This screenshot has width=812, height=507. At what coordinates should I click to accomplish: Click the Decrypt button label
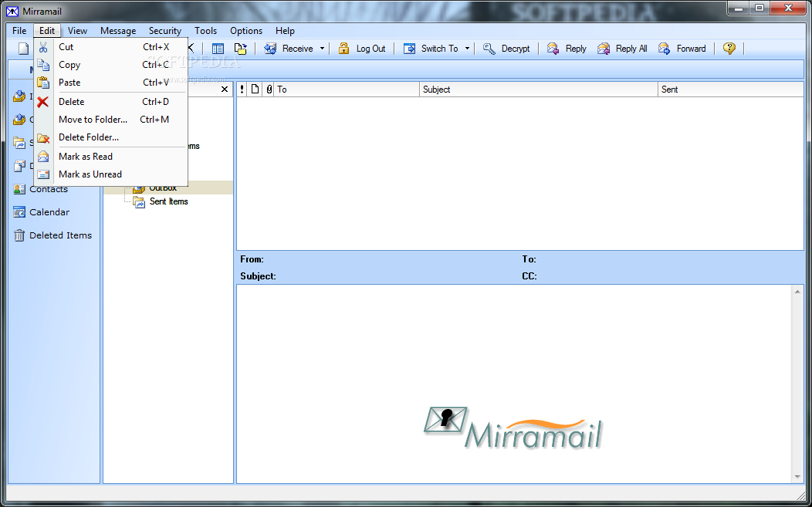[516, 49]
